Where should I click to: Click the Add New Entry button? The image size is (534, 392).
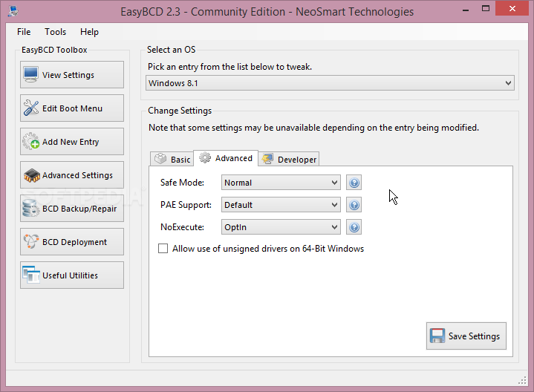[72, 141]
